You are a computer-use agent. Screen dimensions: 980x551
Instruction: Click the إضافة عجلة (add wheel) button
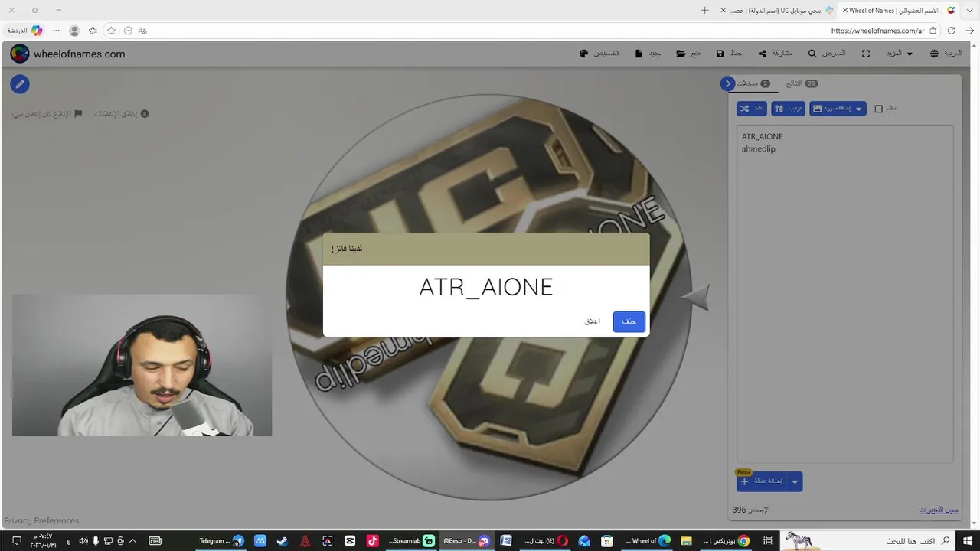(x=762, y=481)
